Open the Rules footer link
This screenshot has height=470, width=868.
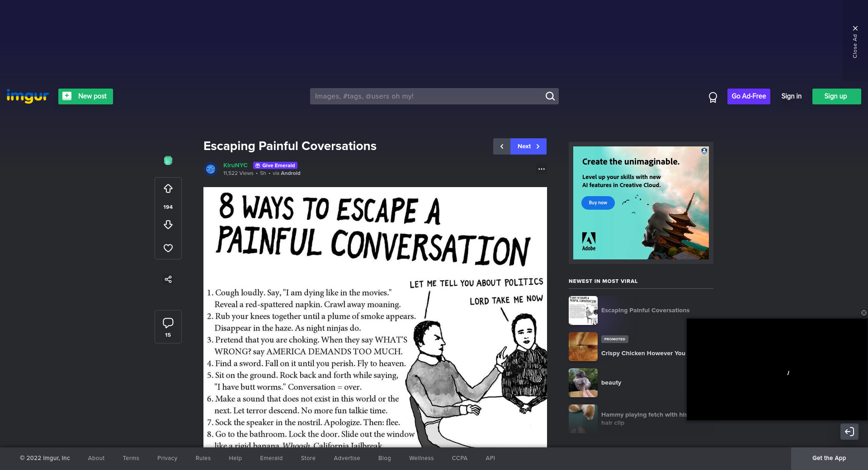click(x=203, y=458)
